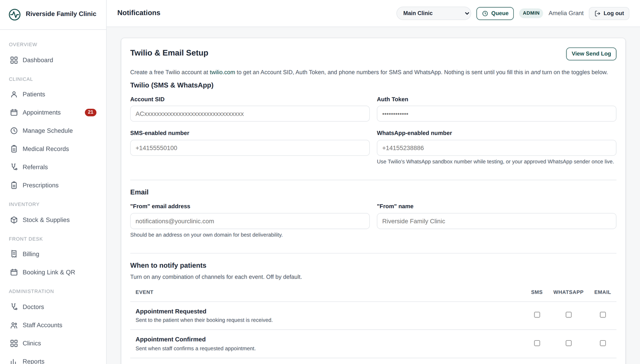Click the Appointments calendar icon
Image resolution: width=640 pixels, height=364 pixels.
click(14, 112)
